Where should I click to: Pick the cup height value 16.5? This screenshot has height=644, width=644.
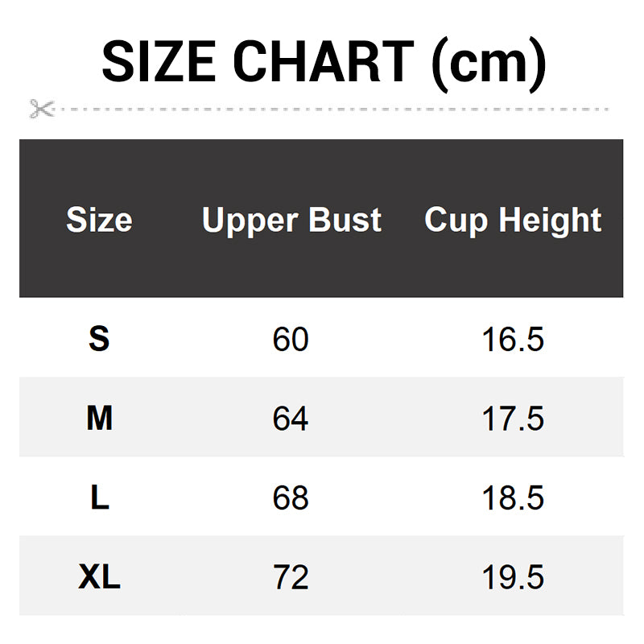513,340
